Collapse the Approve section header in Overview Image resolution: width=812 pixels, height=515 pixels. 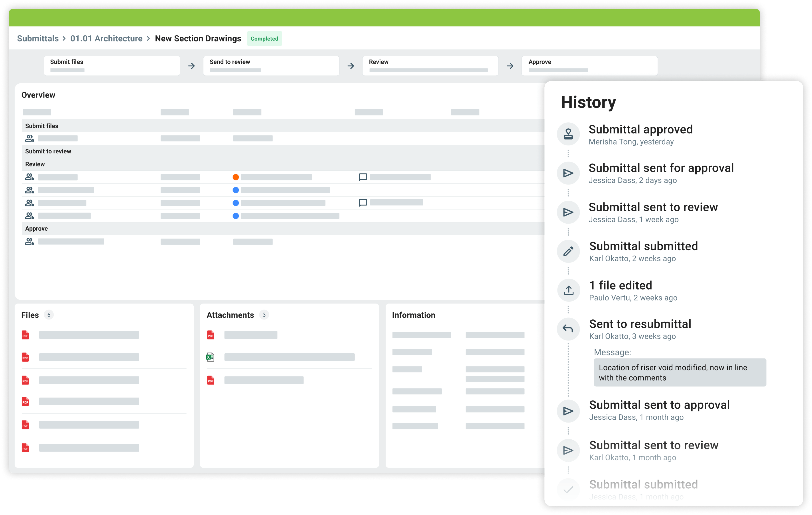36,229
